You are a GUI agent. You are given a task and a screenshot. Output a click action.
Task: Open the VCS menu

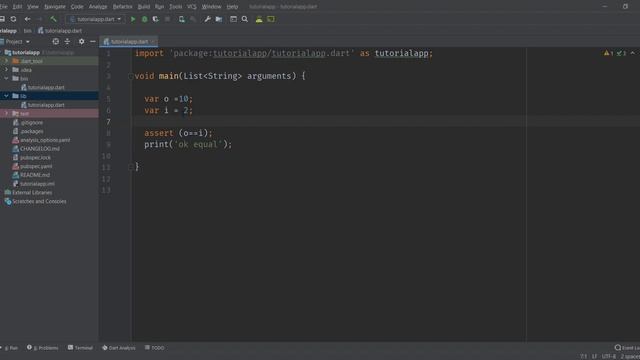[x=191, y=7]
